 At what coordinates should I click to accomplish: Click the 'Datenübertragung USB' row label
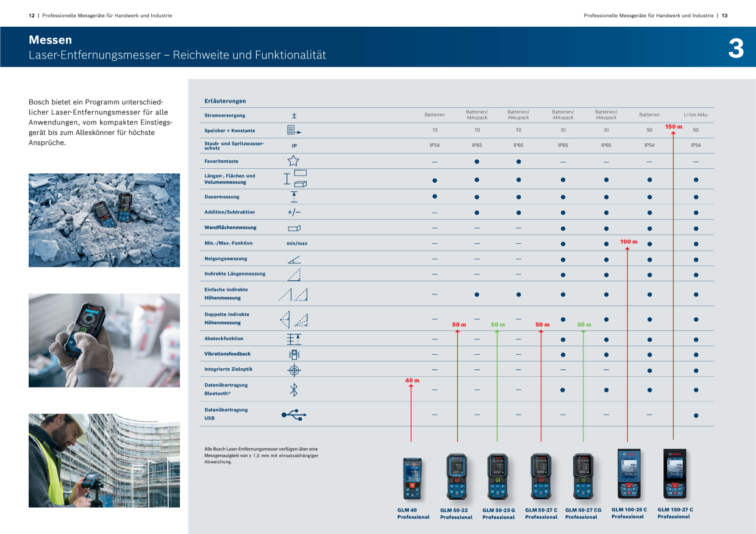point(226,415)
